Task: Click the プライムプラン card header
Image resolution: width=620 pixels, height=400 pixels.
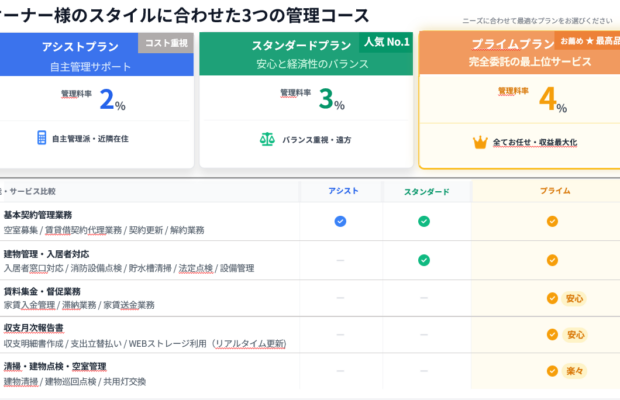Action: (x=520, y=53)
